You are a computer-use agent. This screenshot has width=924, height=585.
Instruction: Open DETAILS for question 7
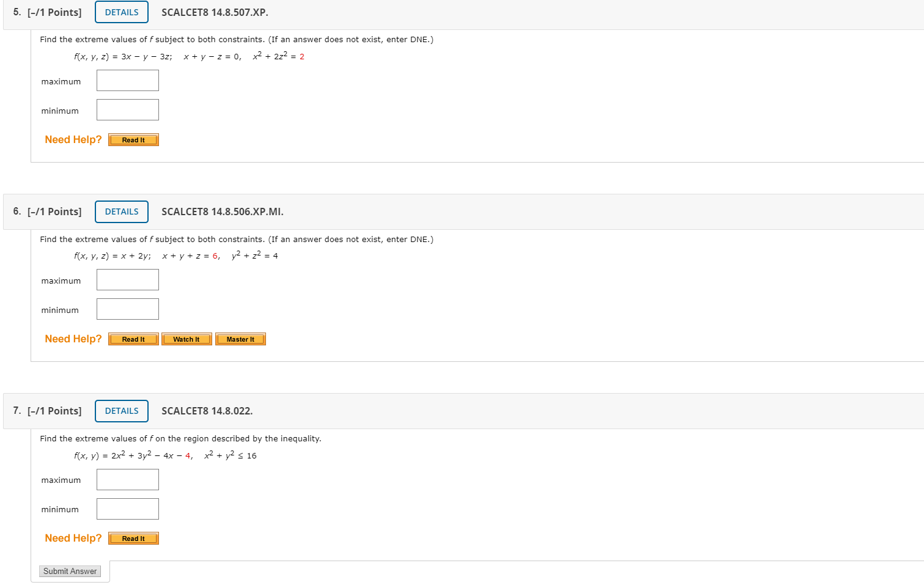point(121,411)
